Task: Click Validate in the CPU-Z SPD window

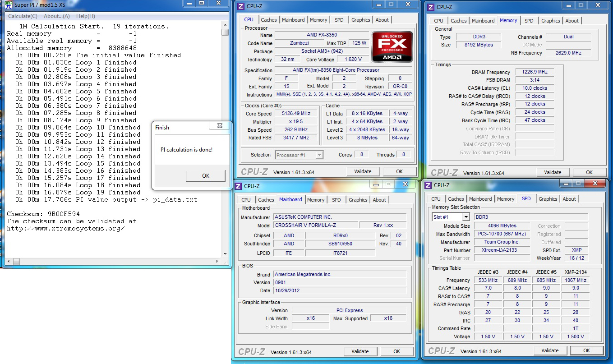Action: point(550,350)
